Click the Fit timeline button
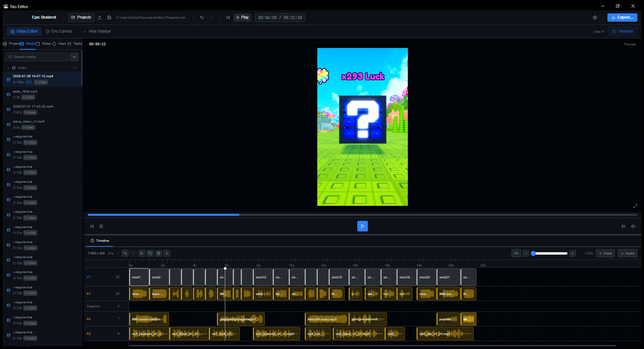 coord(516,253)
